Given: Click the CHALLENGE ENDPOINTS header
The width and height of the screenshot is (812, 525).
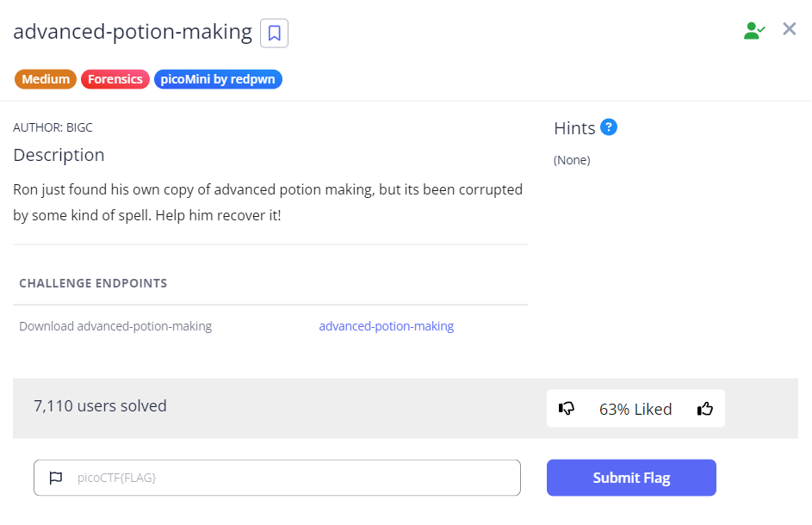Looking at the screenshot, I should pos(93,283).
